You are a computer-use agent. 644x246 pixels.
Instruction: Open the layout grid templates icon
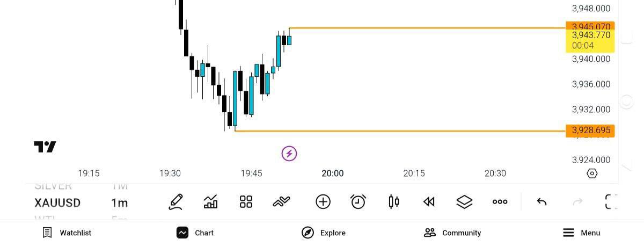pos(246,202)
